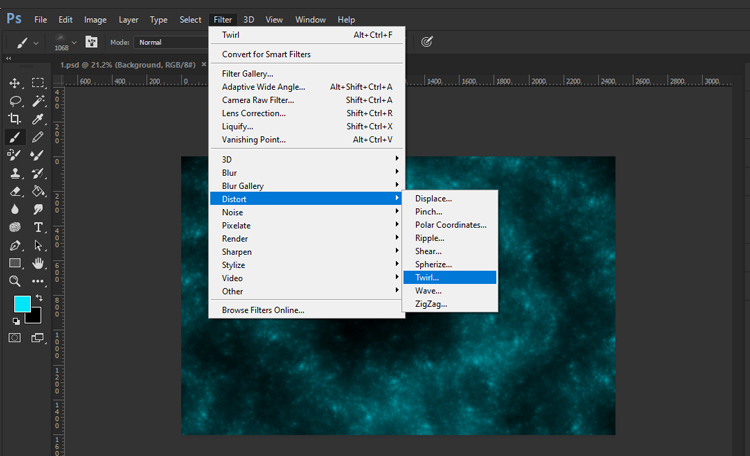Select the Sponge tool
The width and height of the screenshot is (750, 456).
pos(15,227)
